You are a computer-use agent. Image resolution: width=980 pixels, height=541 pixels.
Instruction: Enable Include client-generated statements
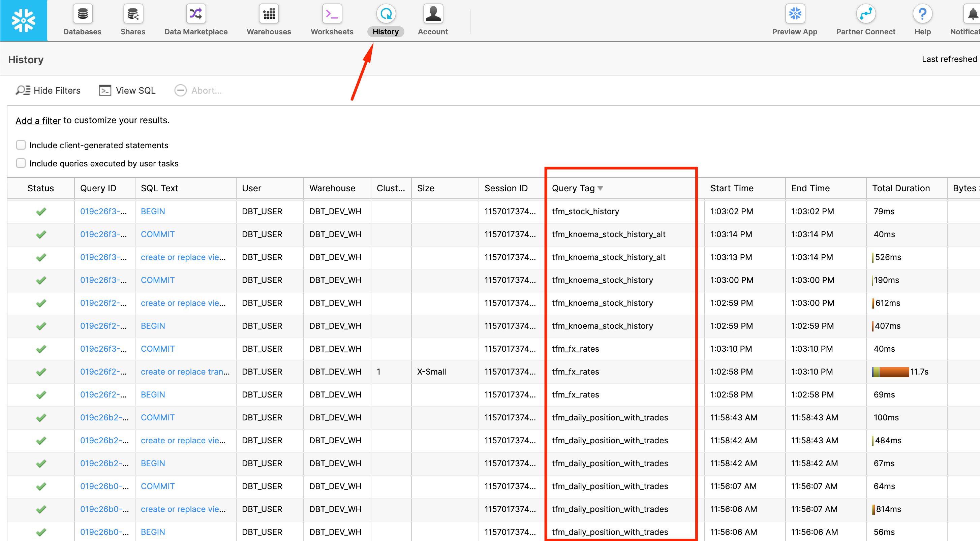(x=21, y=145)
